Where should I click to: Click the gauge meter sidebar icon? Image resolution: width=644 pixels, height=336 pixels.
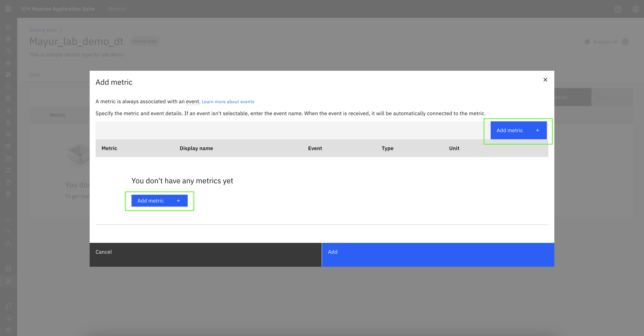(8, 231)
